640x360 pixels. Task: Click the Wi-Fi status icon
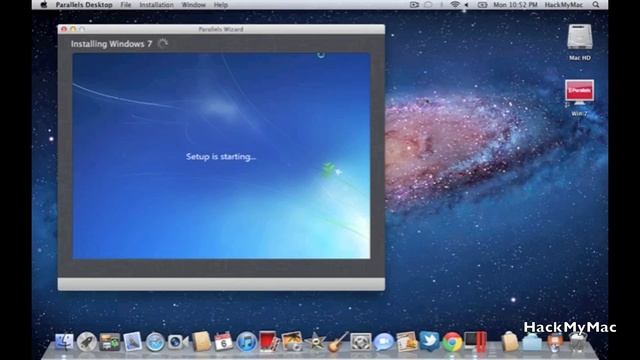[455, 5]
